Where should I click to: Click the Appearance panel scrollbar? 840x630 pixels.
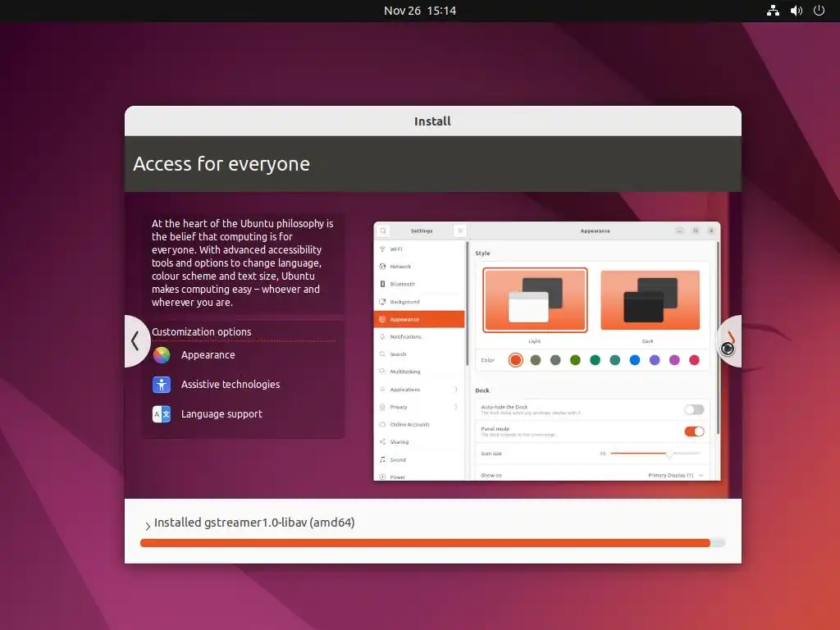pyautogui.click(x=718, y=337)
